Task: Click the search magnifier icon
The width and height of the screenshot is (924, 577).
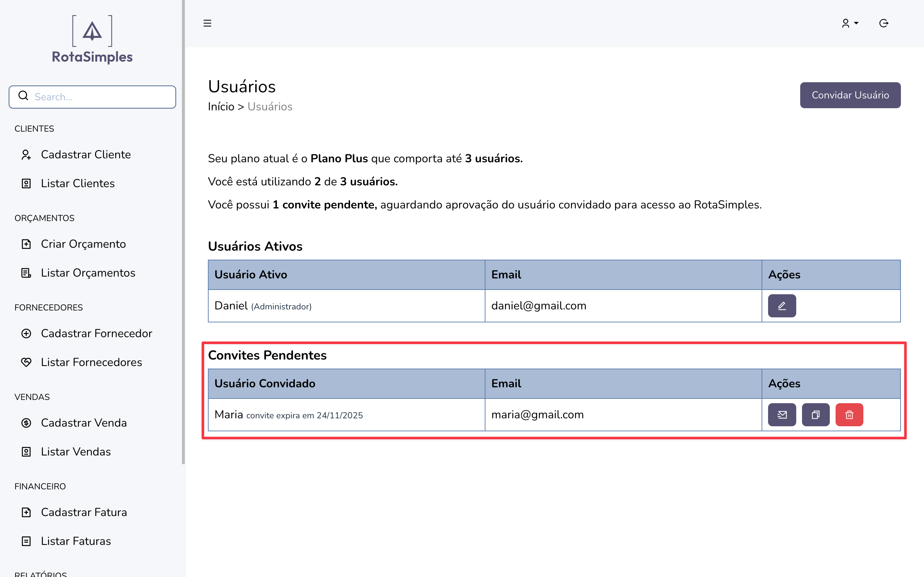Action: coord(24,96)
